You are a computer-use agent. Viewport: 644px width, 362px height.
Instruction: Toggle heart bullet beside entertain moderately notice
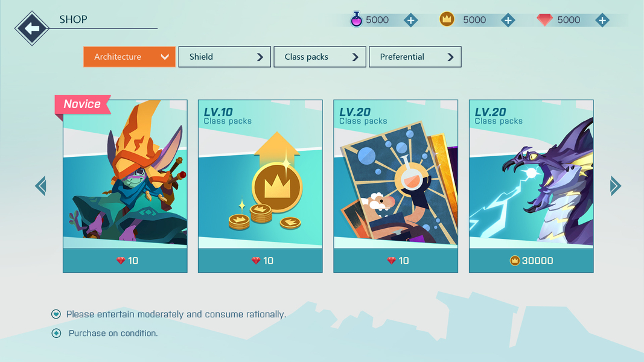point(56,314)
